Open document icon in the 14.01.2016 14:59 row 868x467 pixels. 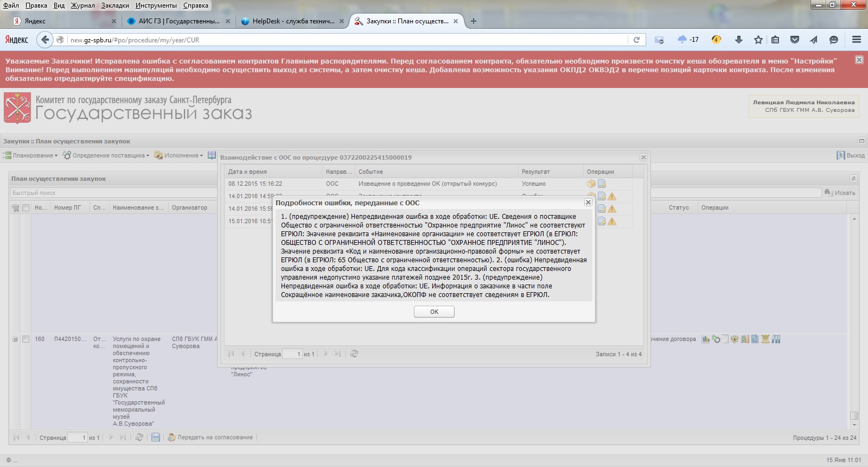[x=602, y=196]
